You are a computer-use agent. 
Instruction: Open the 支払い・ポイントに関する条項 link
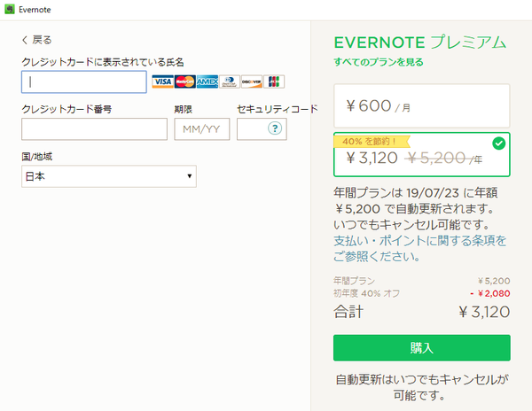tap(419, 248)
